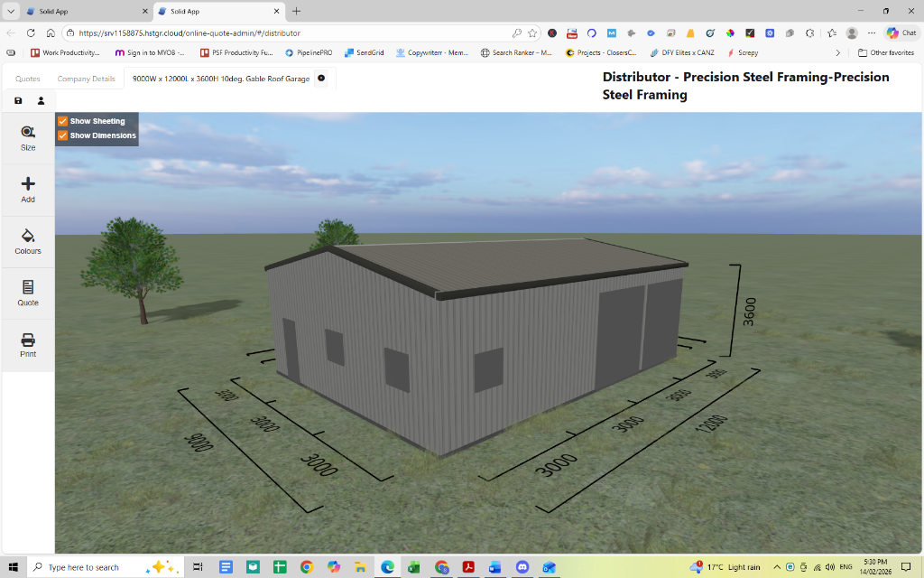Switch to the Quotes tab
Viewport: 924px width, 578px height.
[x=28, y=79]
